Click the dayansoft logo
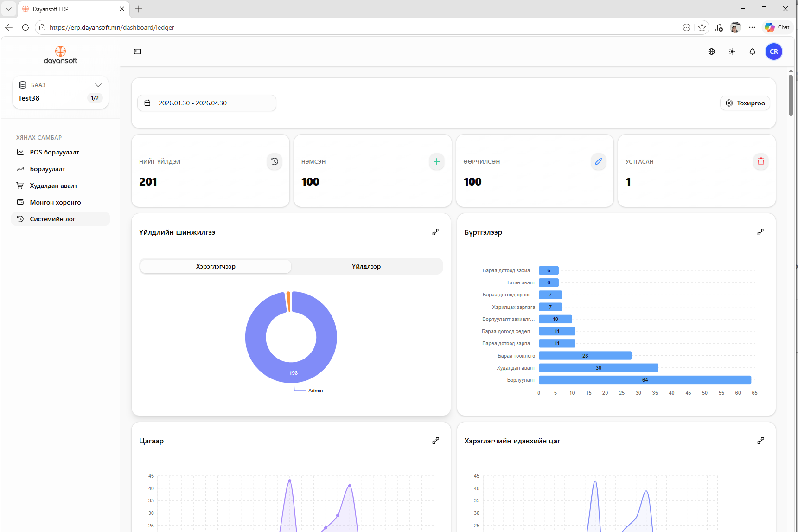Image resolution: width=798 pixels, height=532 pixels. coord(60,55)
